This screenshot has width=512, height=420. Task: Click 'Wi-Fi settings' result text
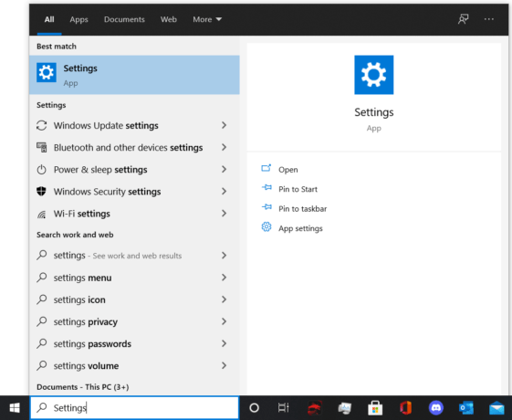pos(81,214)
